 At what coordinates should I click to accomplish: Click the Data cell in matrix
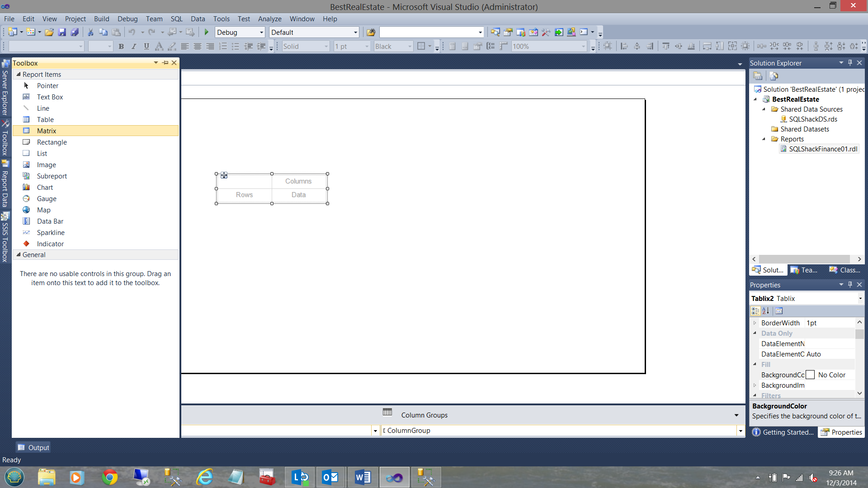coord(298,195)
